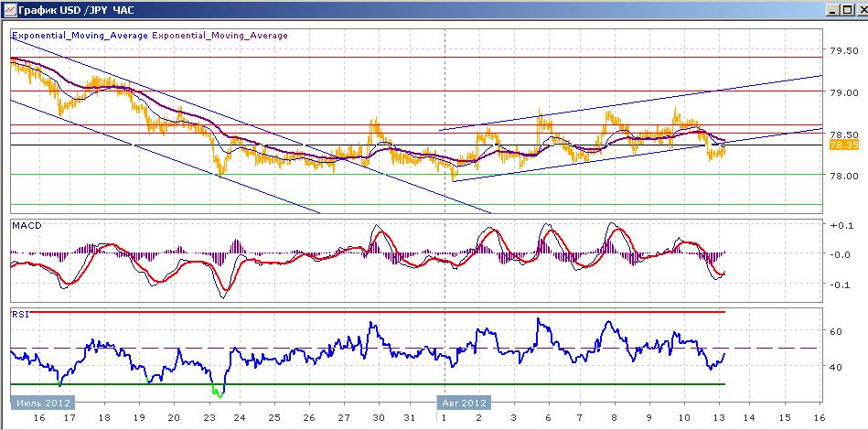The image size is (868, 430).
Task: Minimize the USD/JPY chart window
Action: [832, 10]
